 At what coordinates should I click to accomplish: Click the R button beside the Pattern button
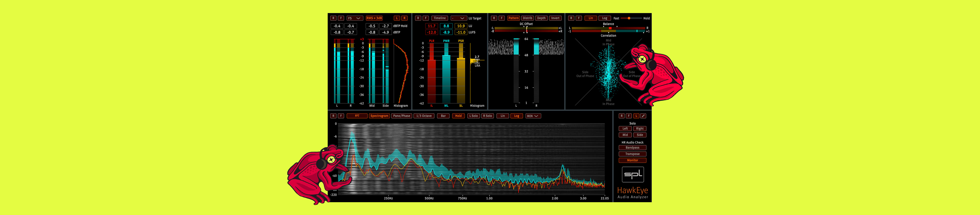494,18
